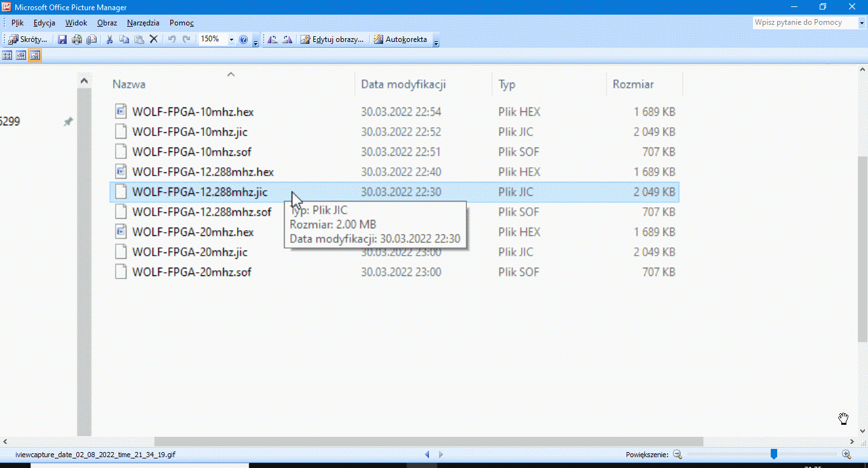Expand the standard toolbar options arrow
The image size is (868, 468).
pos(255,41)
